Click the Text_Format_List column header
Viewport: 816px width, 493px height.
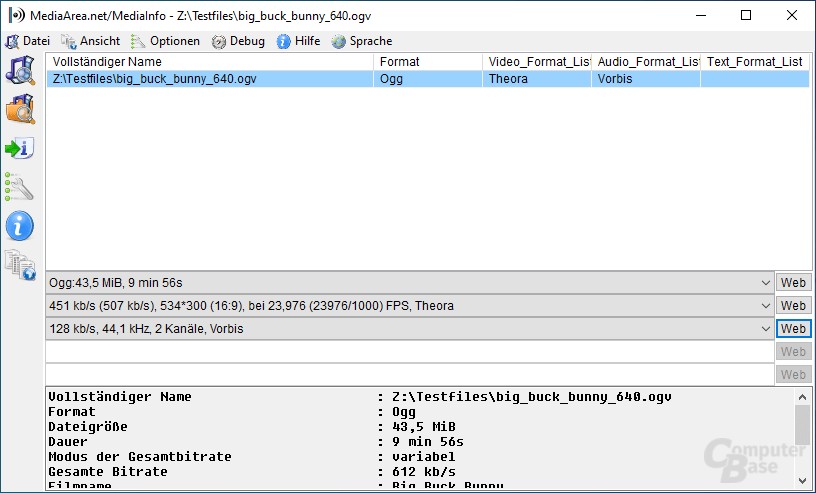point(755,61)
